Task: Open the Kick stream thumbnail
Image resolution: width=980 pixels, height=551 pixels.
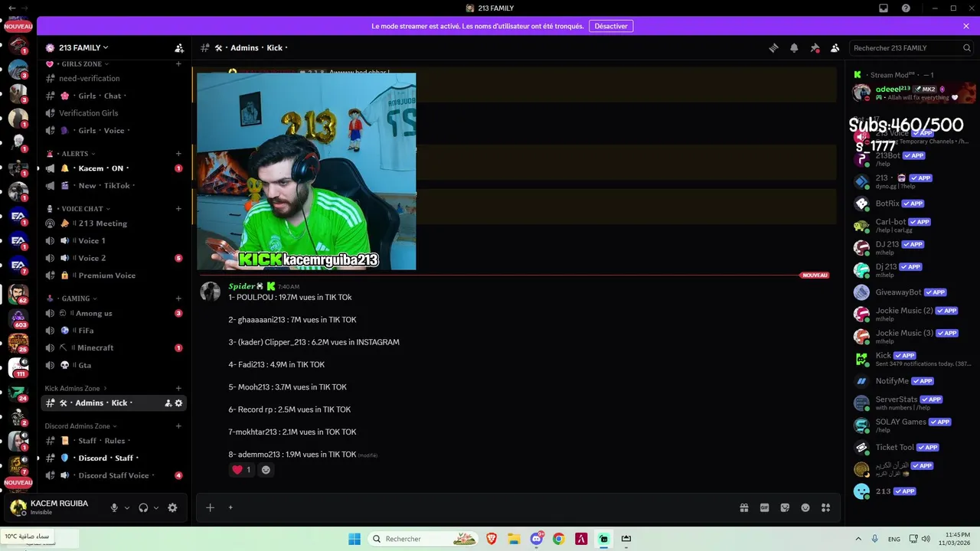Action: click(306, 171)
